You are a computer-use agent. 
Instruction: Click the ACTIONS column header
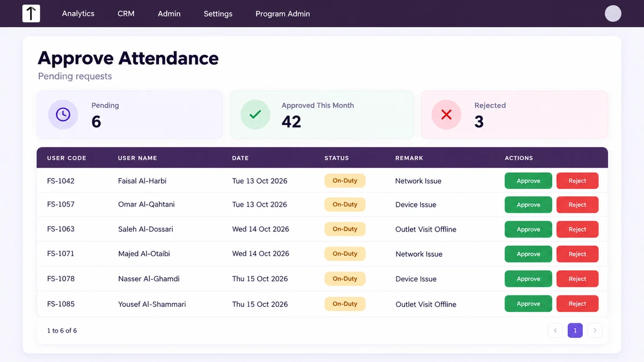519,158
